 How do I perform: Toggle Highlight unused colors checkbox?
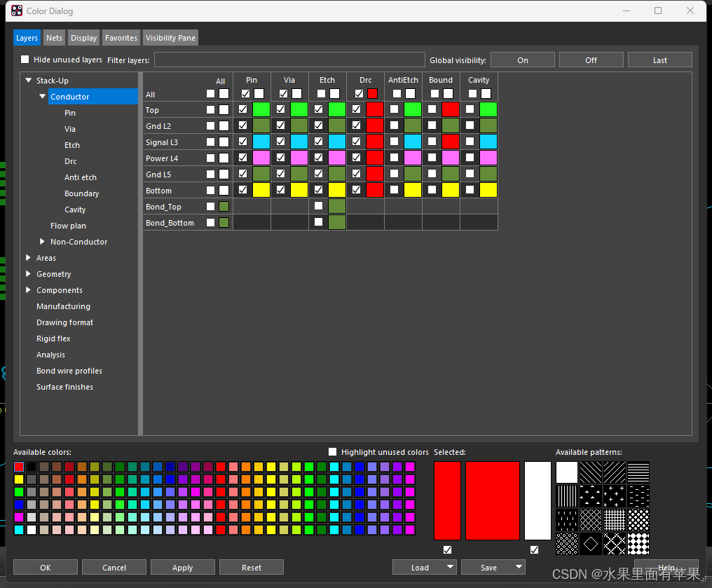pos(333,452)
